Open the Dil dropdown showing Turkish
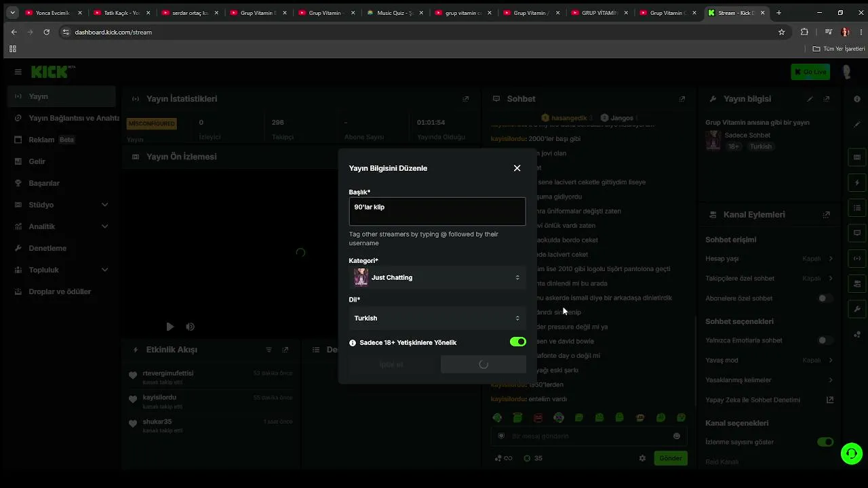The height and width of the screenshot is (488, 868). pos(437,318)
